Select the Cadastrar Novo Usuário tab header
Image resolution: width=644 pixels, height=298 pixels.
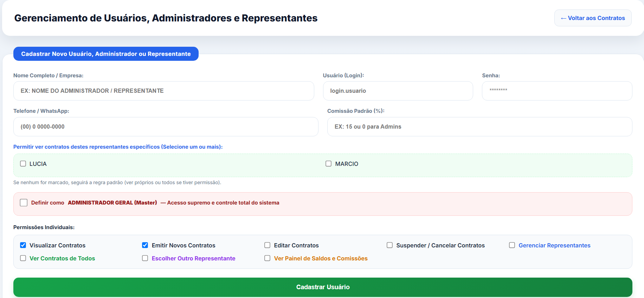pyautogui.click(x=106, y=54)
